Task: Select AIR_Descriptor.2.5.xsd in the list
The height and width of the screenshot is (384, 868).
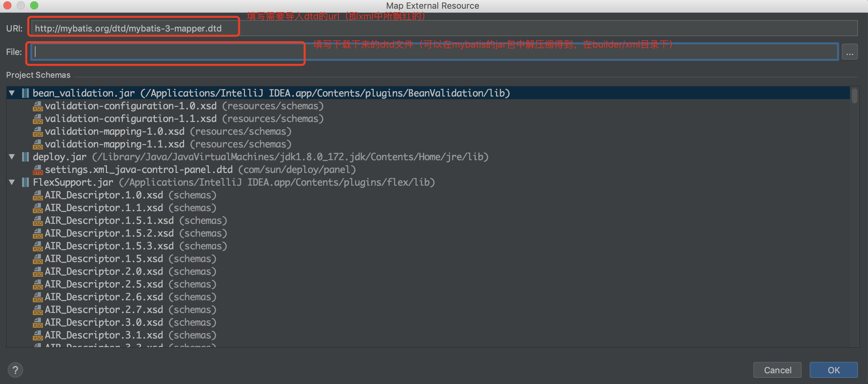Action: [x=104, y=284]
